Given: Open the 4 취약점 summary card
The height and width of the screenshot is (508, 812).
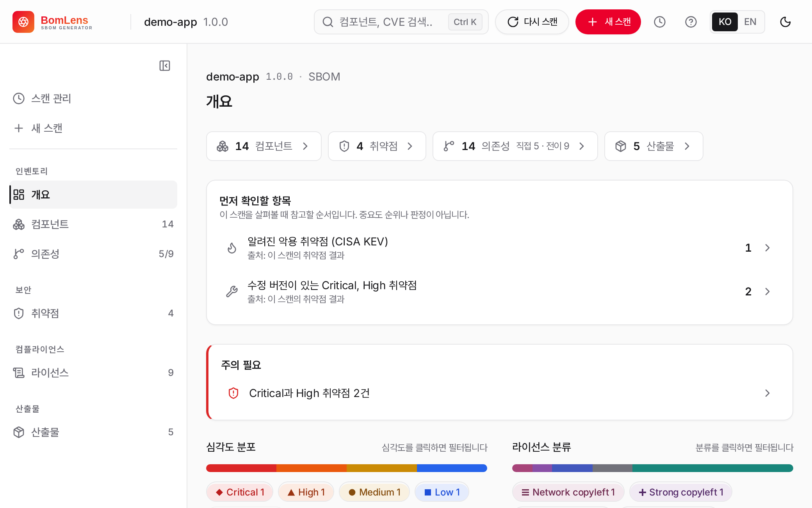Looking at the screenshot, I should point(377,146).
